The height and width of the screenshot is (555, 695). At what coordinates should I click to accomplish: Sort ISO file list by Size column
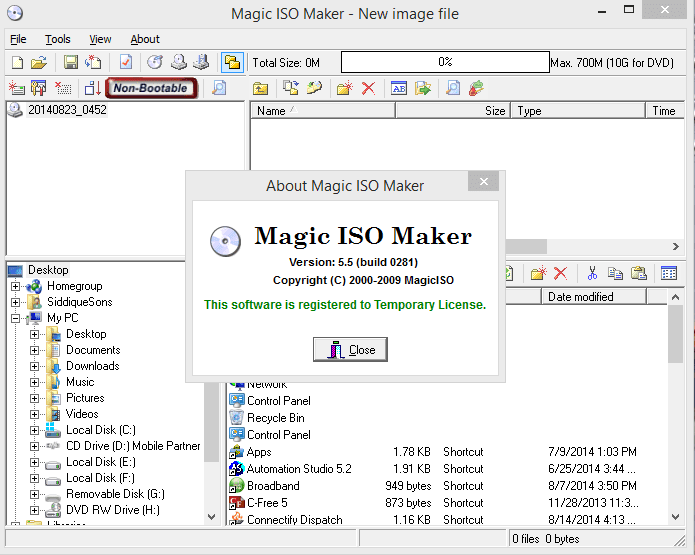(x=453, y=111)
